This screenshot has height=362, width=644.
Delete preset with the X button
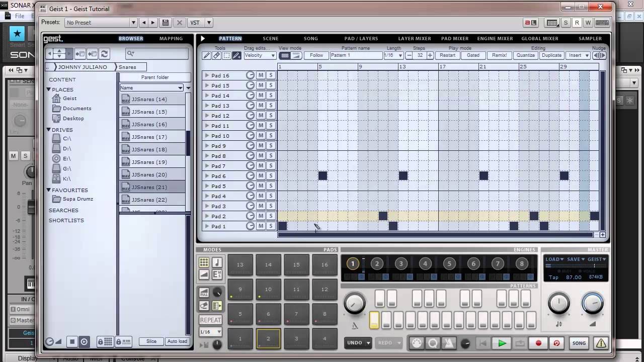[179, 23]
